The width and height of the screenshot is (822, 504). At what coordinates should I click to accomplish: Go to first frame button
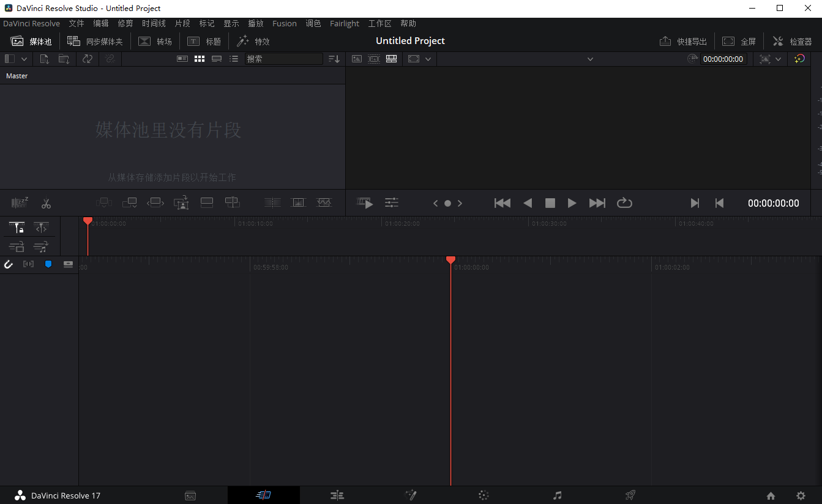(503, 203)
